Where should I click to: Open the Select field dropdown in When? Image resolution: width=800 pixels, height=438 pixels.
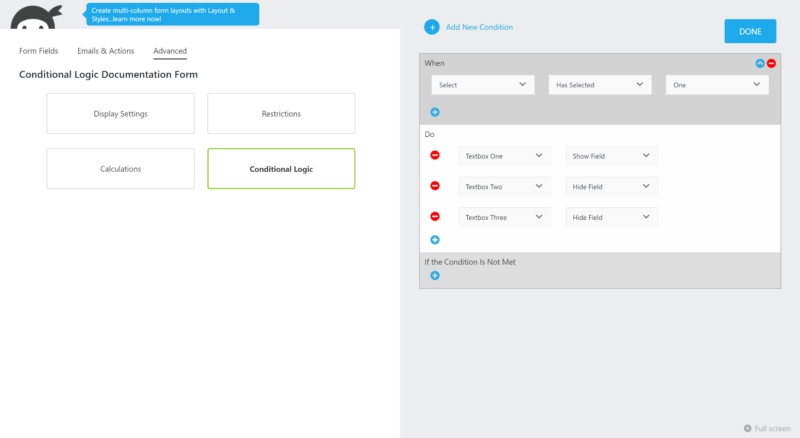(x=483, y=85)
